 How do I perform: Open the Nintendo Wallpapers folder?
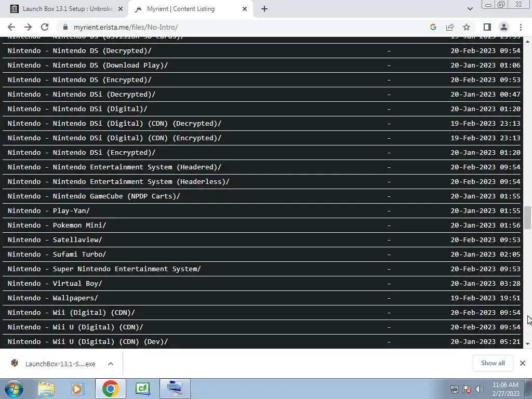[52, 298]
